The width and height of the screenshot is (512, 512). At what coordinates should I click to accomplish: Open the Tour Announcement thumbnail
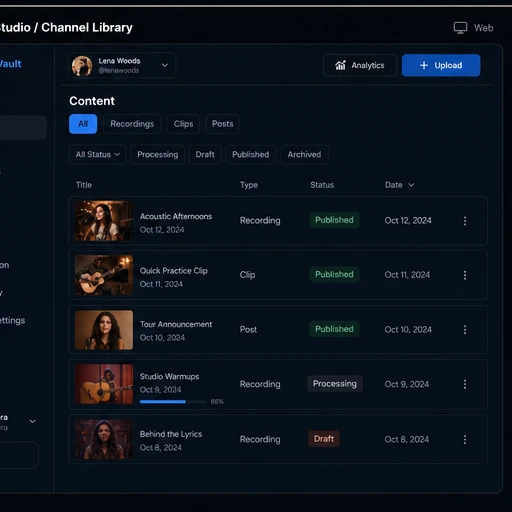[x=104, y=330]
